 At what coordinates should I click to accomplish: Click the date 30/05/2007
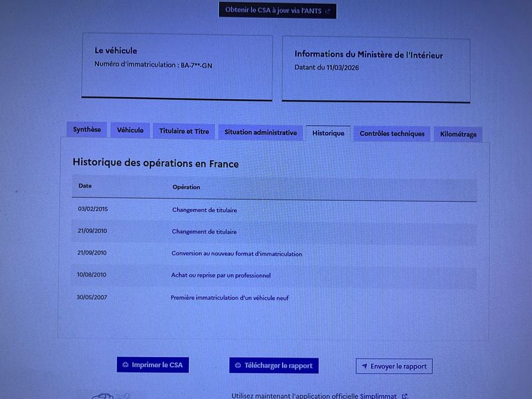pyautogui.click(x=92, y=297)
